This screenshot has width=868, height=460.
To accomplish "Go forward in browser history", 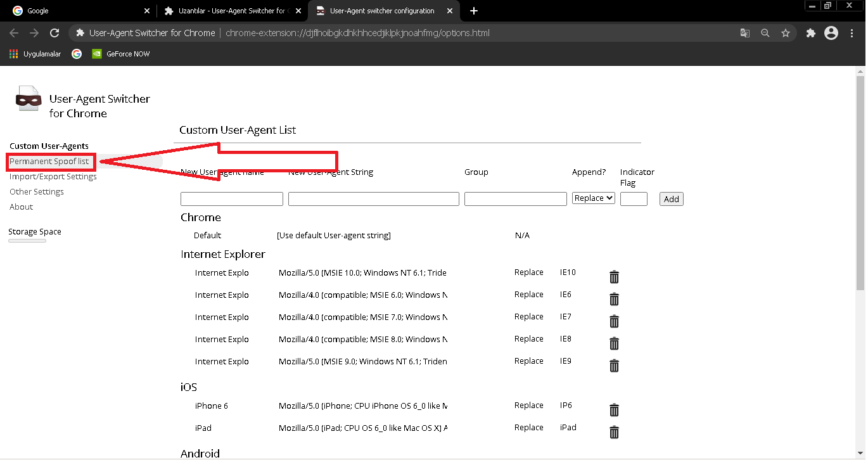I will coord(34,33).
